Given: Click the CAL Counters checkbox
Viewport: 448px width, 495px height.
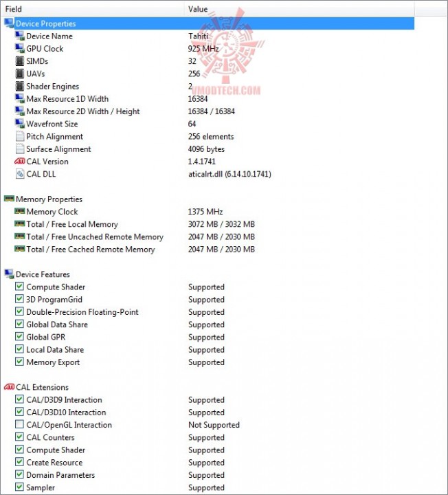Looking at the screenshot, I should (x=19, y=437).
